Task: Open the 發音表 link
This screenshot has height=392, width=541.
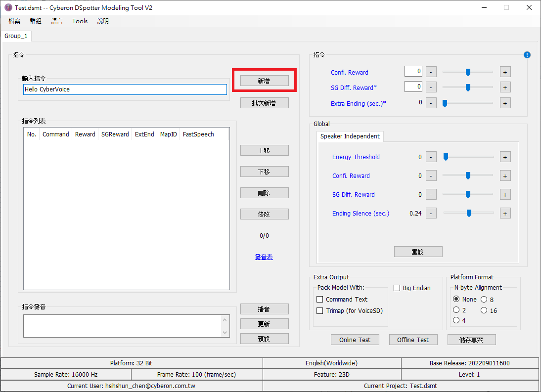Action: [x=264, y=257]
